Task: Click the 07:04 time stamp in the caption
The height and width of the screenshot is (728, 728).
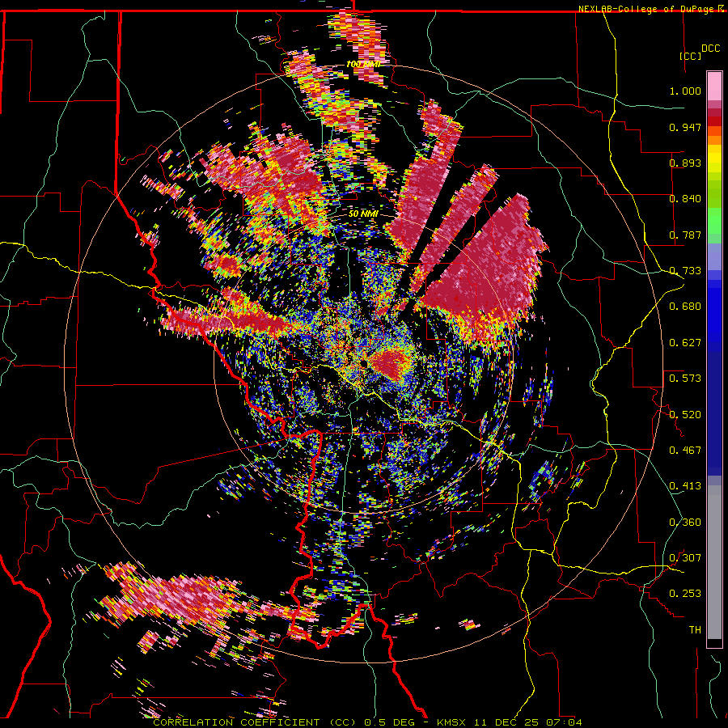Action: click(563, 722)
